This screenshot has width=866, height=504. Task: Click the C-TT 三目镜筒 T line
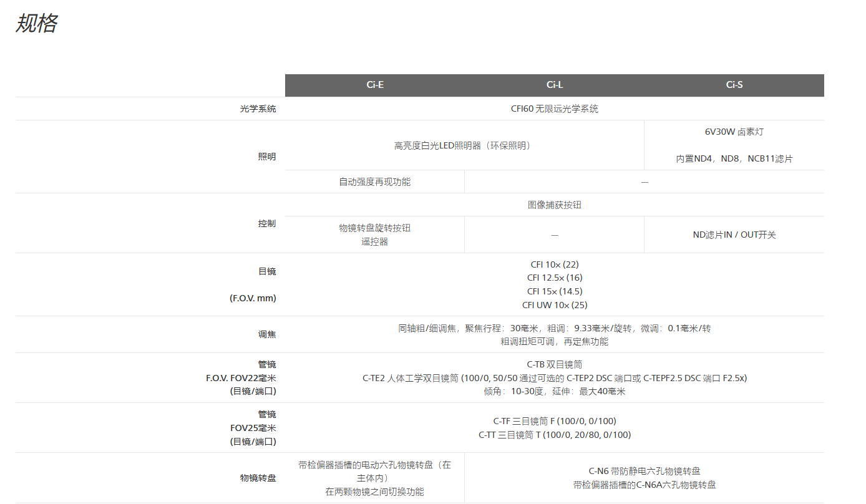[x=554, y=435]
